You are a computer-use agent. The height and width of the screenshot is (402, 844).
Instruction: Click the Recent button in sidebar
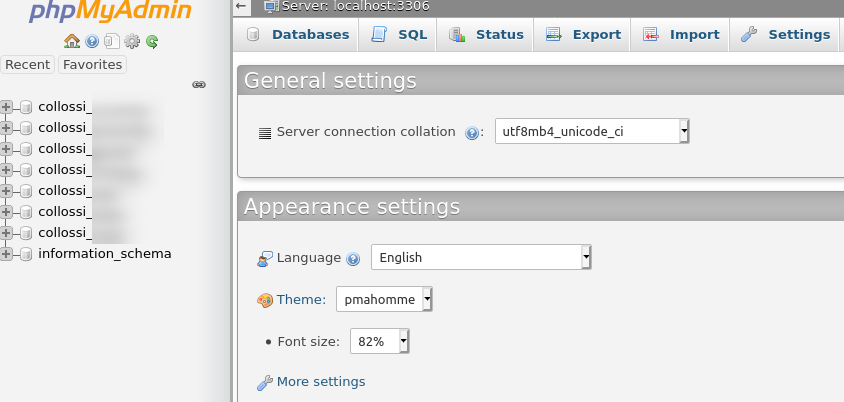pyautogui.click(x=28, y=64)
